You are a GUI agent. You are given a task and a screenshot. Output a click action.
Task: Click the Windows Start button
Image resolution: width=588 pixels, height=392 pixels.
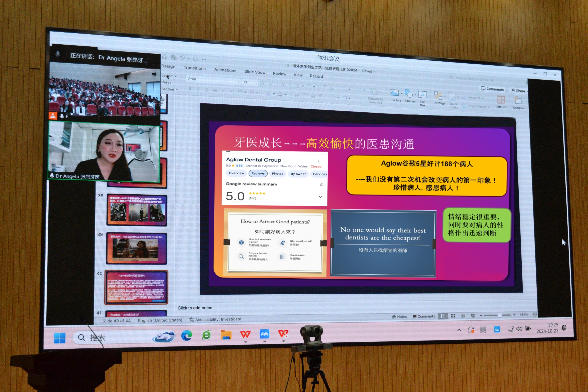59,338
